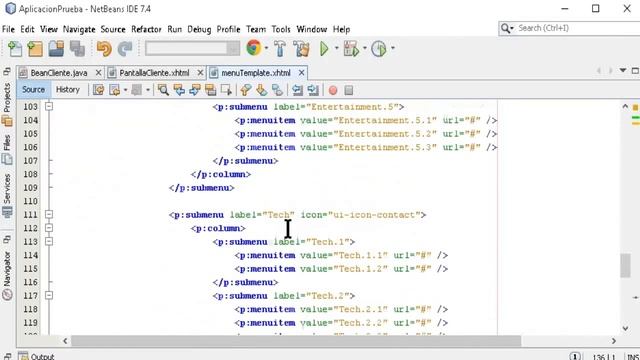Collapse code fold at line 113
Image resolution: width=640 pixels, height=360 pixels.
click(49, 241)
